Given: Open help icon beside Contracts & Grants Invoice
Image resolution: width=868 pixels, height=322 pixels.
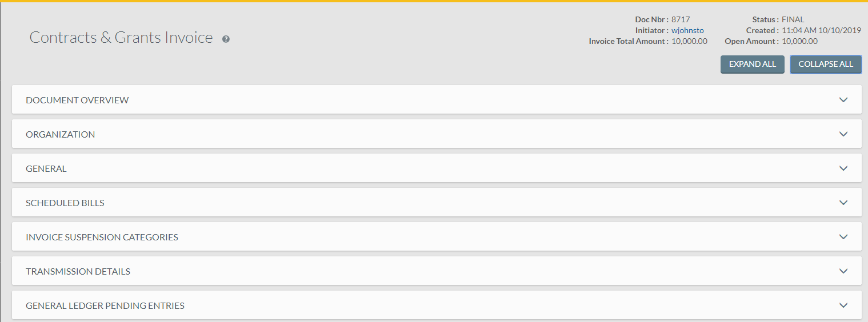Looking at the screenshot, I should point(226,39).
